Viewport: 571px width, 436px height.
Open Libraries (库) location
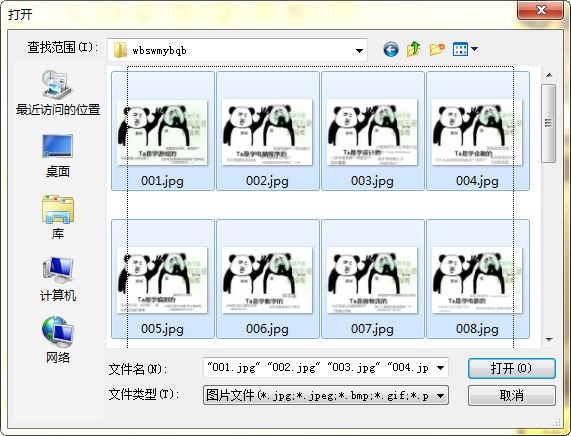tap(58, 217)
